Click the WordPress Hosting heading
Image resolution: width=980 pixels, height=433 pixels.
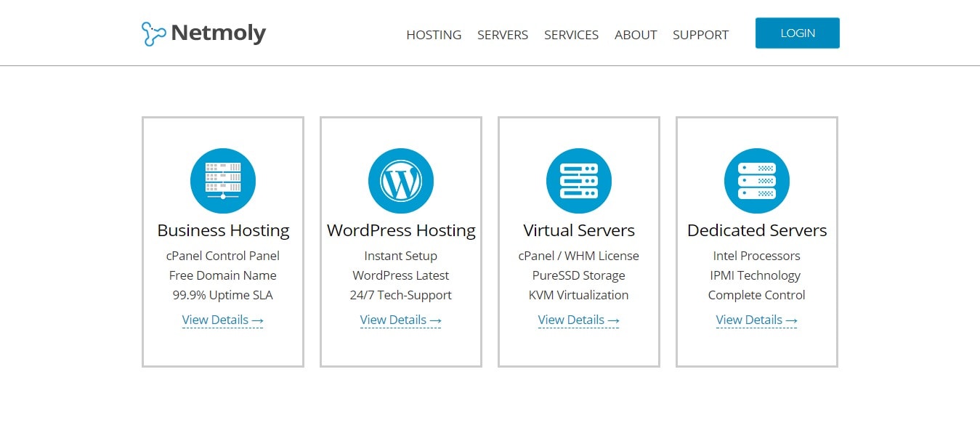click(401, 230)
